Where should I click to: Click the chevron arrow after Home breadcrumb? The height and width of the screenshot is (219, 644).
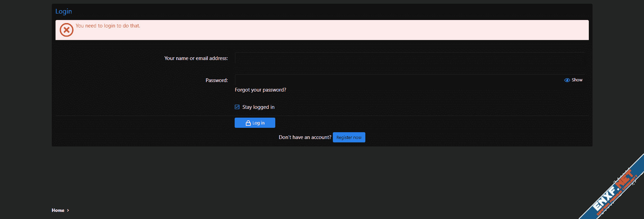pyautogui.click(x=68, y=211)
